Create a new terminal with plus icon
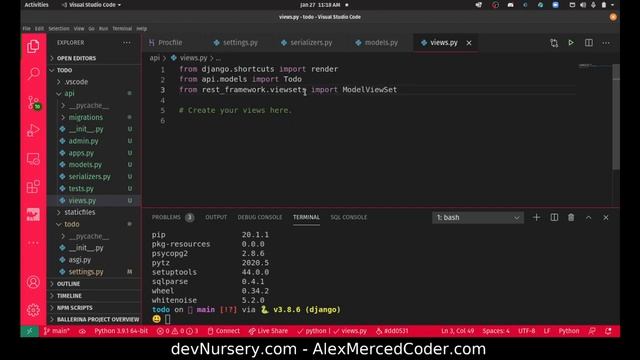The image size is (640, 360). [x=536, y=218]
